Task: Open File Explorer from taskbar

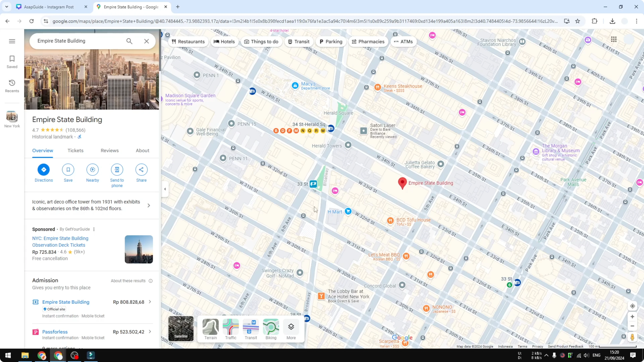Action: click(25, 355)
